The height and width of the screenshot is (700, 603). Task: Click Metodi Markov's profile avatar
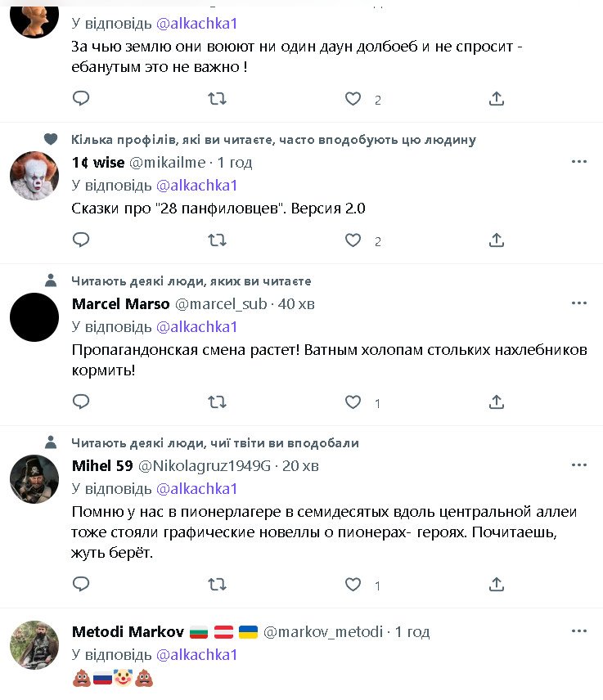pos(34,645)
